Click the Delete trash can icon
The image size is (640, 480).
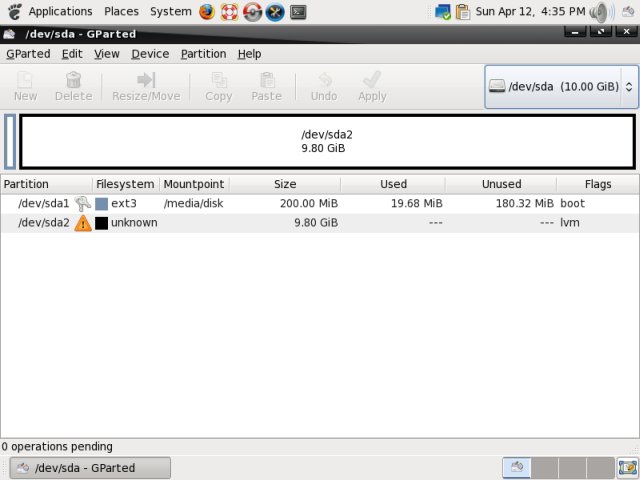pos(73,80)
